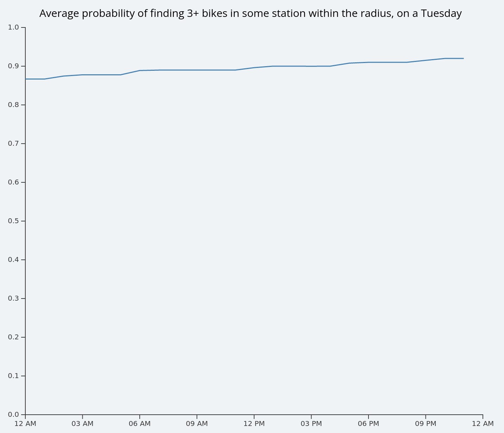Image resolution: width=504 pixels, height=433 pixels.
Task: Select the 0.1 y-axis tick label
Action: [13, 376]
